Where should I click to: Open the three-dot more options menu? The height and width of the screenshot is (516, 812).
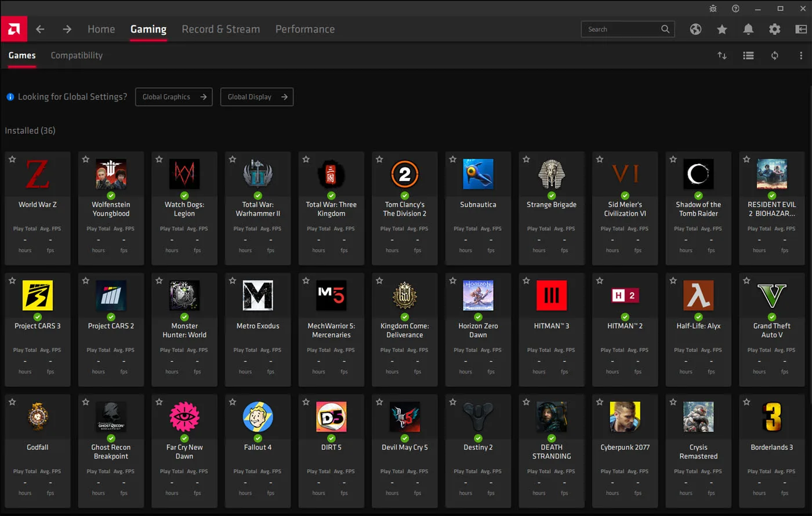click(801, 56)
